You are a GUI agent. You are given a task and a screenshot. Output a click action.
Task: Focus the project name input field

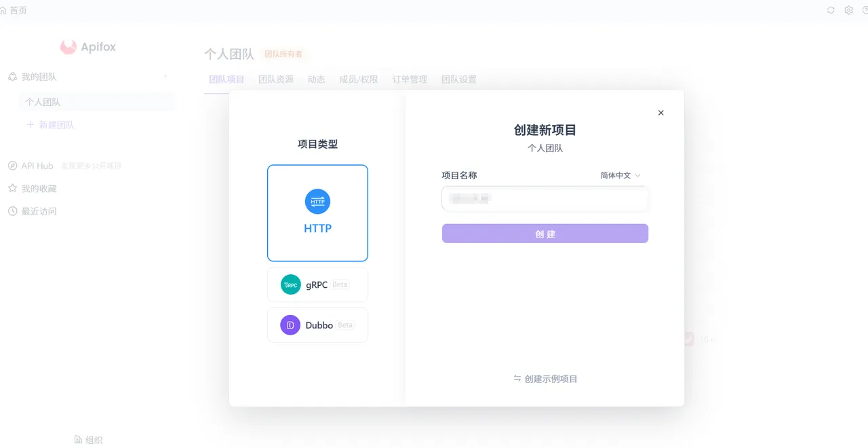(x=545, y=199)
